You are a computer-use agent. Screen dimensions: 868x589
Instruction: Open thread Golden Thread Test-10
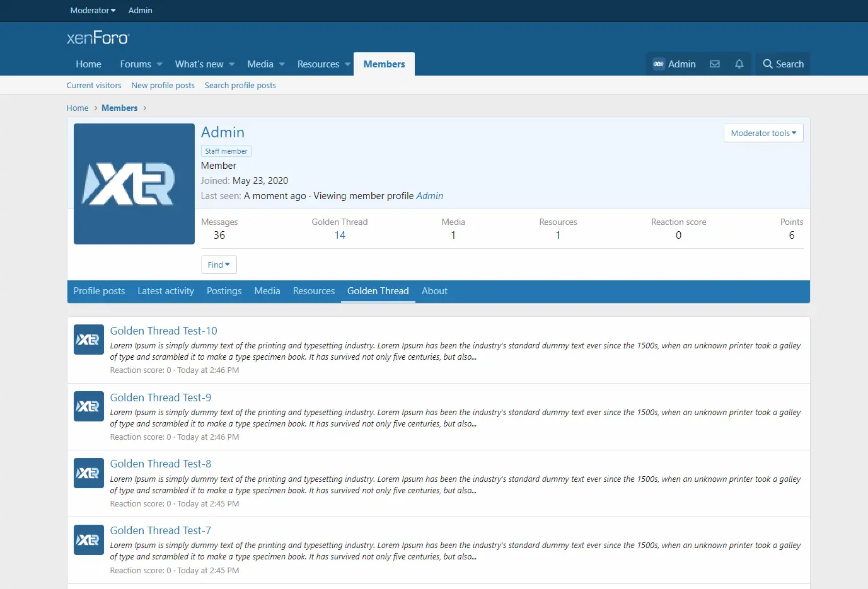[163, 331]
